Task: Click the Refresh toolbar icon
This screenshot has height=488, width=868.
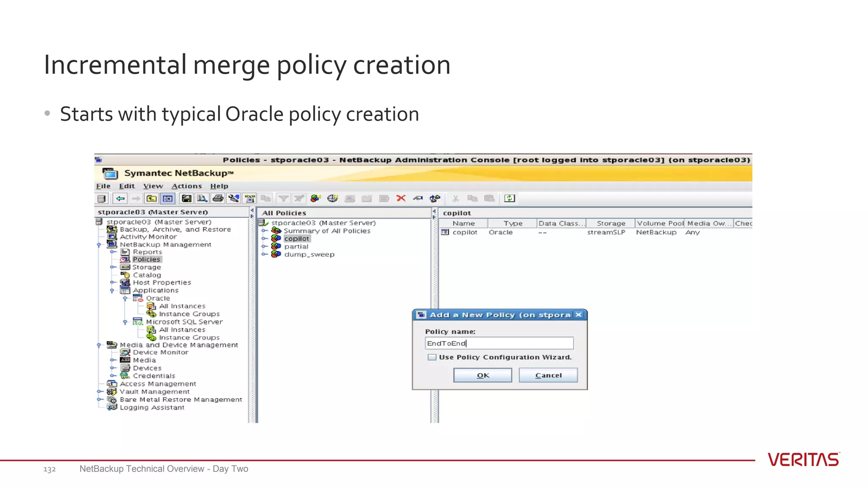Action: [x=509, y=198]
